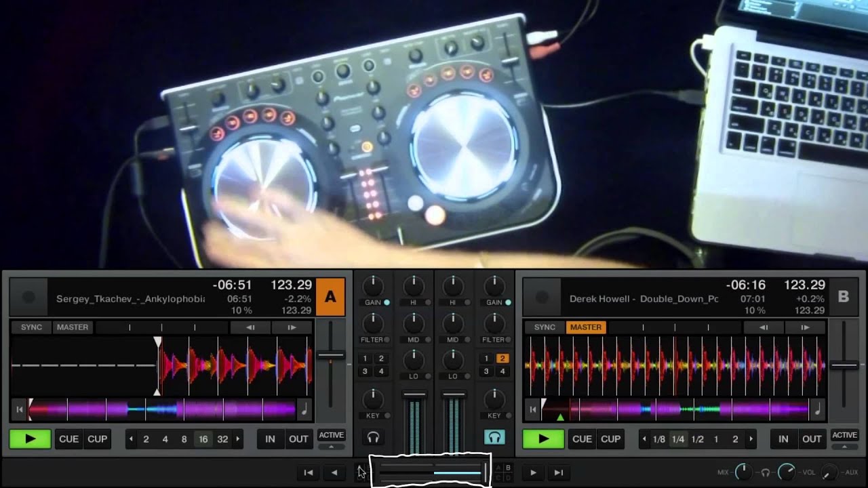Disable orange MASTER on deck B

[x=586, y=327]
